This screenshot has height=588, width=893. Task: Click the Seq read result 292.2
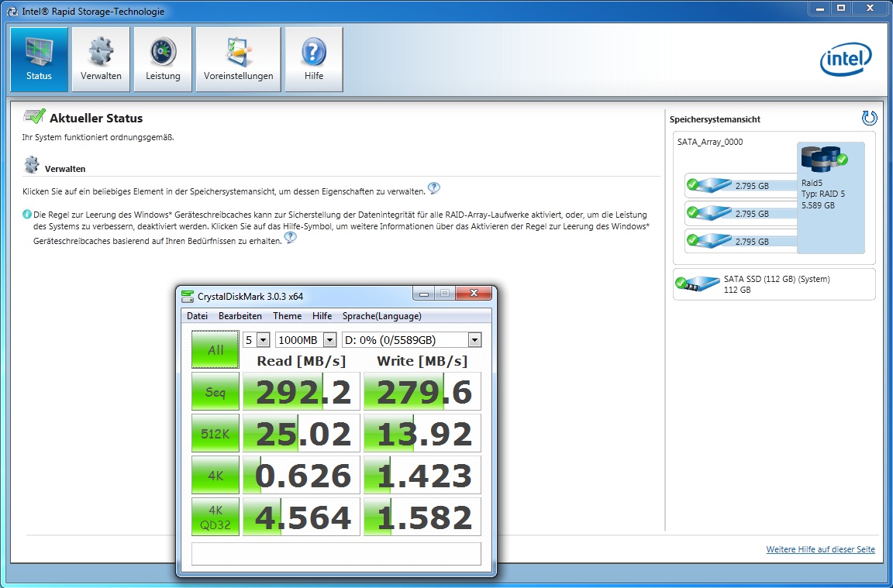click(x=302, y=392)
